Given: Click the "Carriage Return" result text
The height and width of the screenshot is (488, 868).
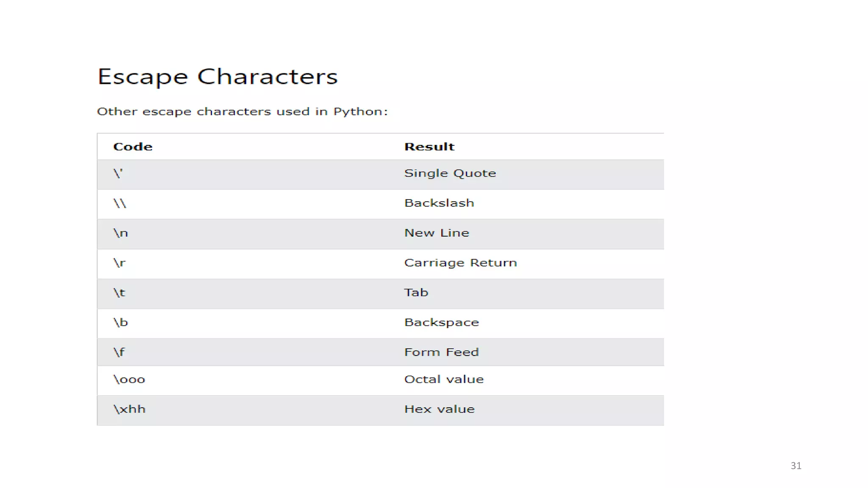Looking at the screenshot, I should click(460, 263).
